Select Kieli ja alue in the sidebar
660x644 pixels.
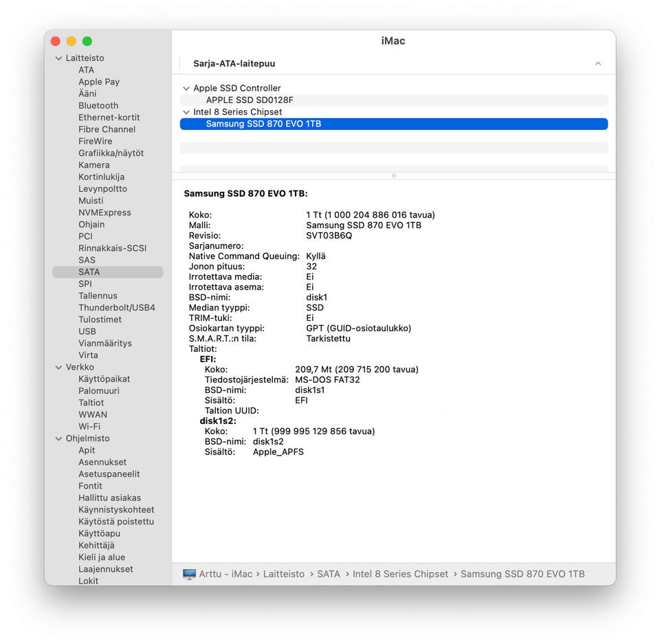pos(102,557)
